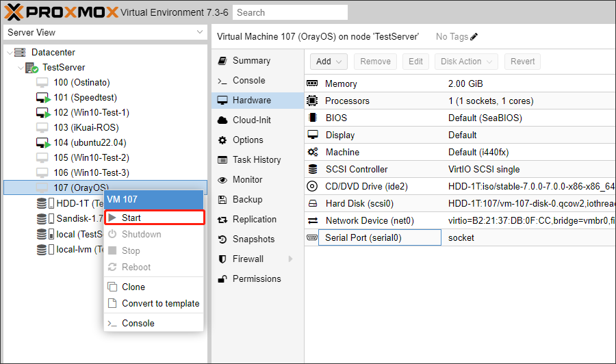Open the Snapshots tab

tap(258, 239)
